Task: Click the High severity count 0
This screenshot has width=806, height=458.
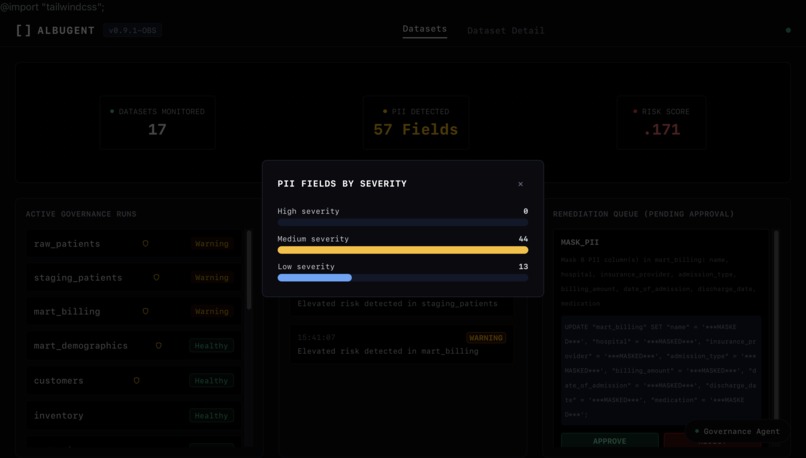Action: tap(525, 211)
